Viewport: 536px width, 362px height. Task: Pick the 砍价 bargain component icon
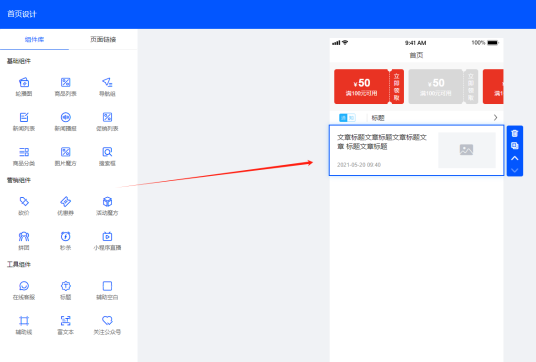click(x=24, y=202)
